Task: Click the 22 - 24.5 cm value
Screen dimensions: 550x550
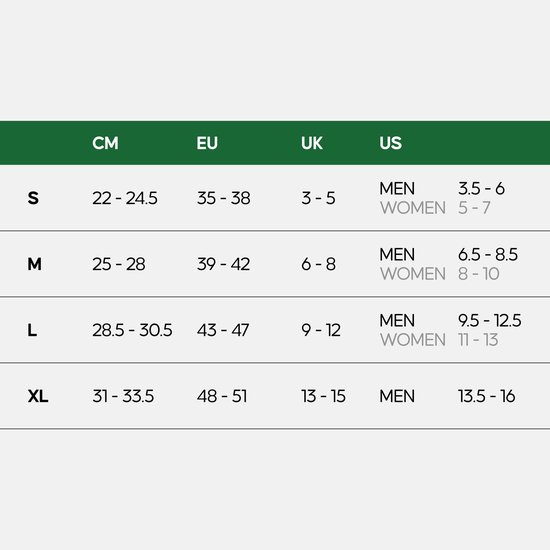Action: (x=125, y=198)
